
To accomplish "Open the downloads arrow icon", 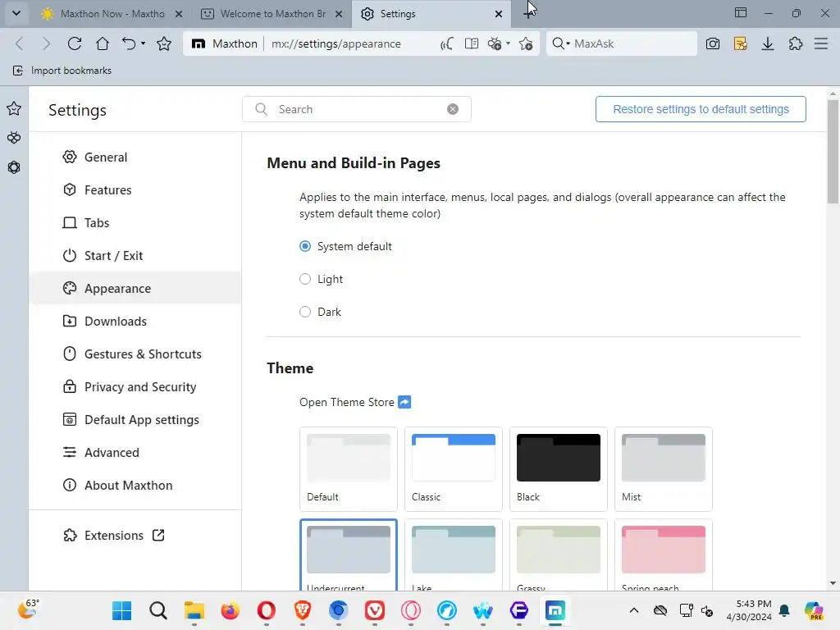I will [x=768, y=43].
